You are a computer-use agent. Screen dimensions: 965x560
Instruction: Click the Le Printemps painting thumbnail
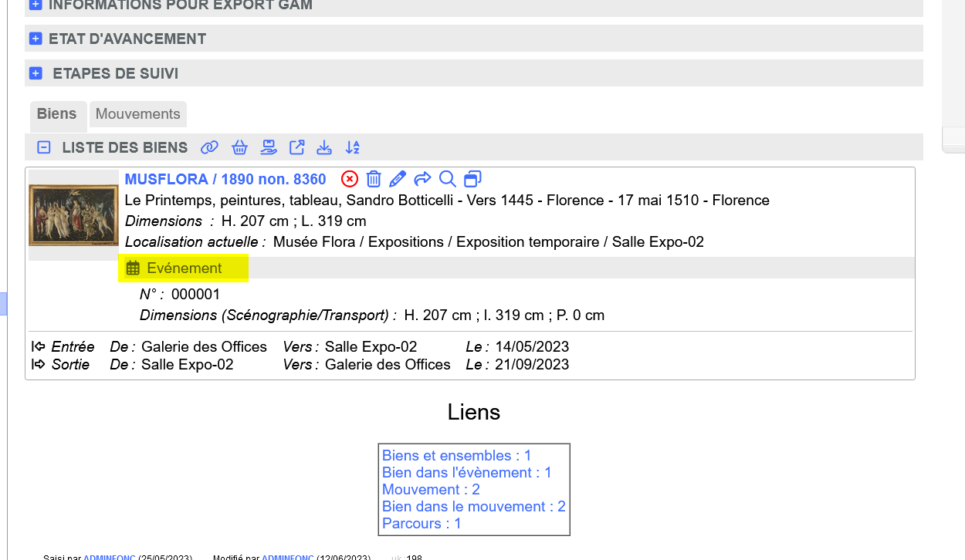tap(73, 215)
